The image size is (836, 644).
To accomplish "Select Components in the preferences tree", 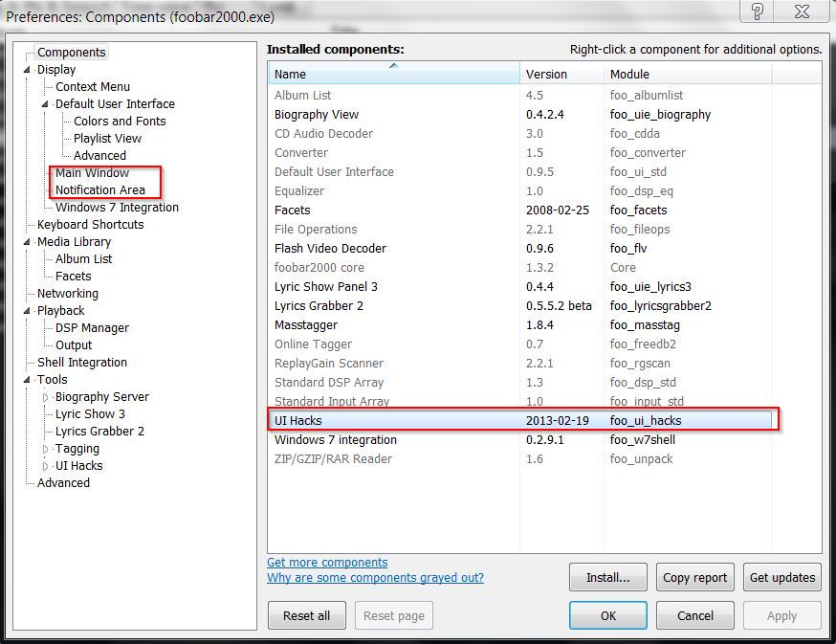I will pyautogui.click(x=72, y=53).
